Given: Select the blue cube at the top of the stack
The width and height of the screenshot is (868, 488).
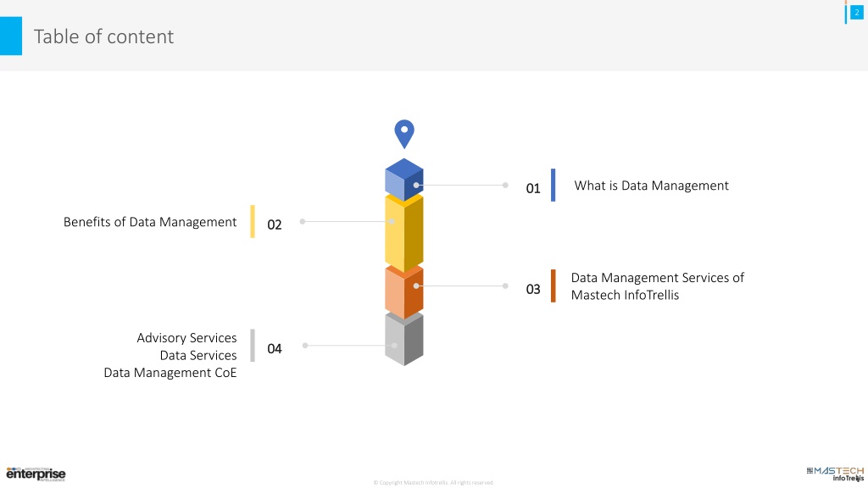Looking at the screenshot, I should tap(404, 180).
